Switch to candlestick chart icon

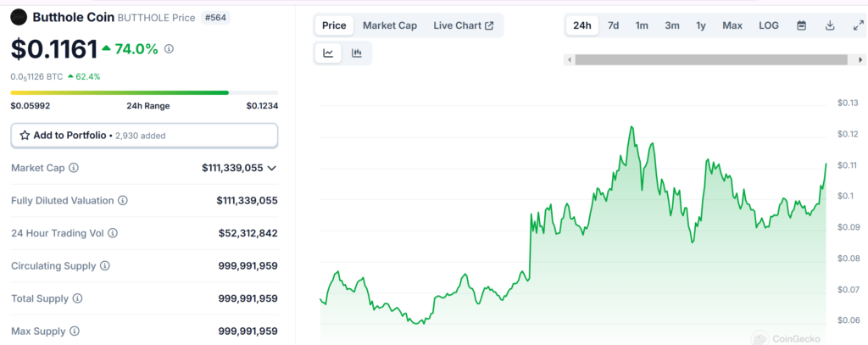357,53
